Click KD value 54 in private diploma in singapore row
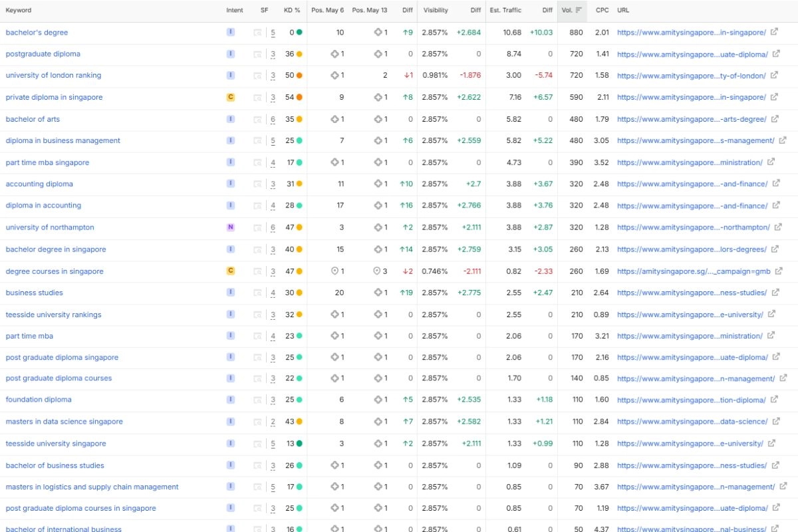This screenshot has width=798, height=532. [x=290, y=97]
